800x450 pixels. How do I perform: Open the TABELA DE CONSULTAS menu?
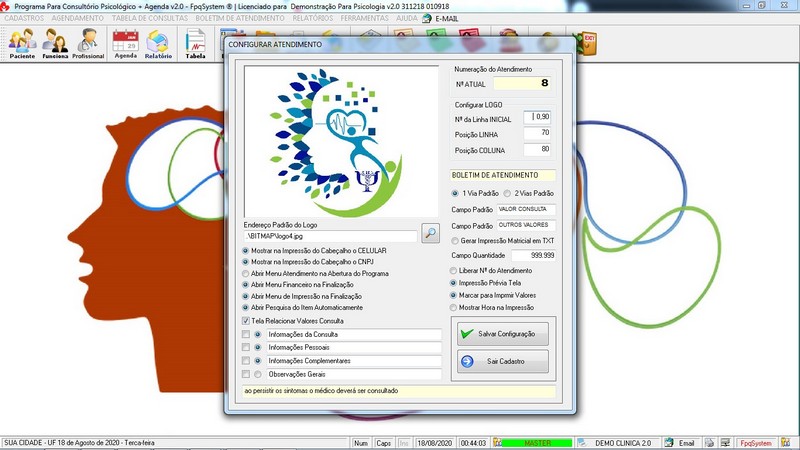tap(150, 18)
